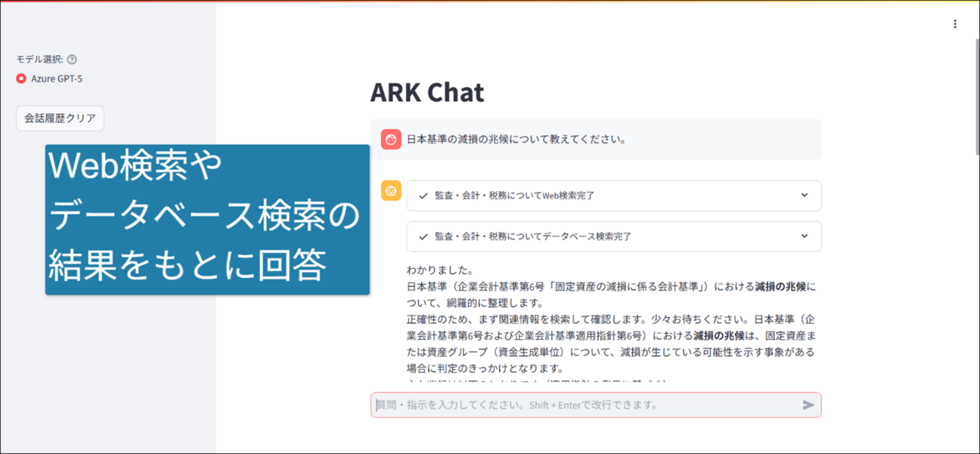
Task: Open the 監査・会計・税務についてデータベース検索完了 status label
Action: tap(532, 236)
